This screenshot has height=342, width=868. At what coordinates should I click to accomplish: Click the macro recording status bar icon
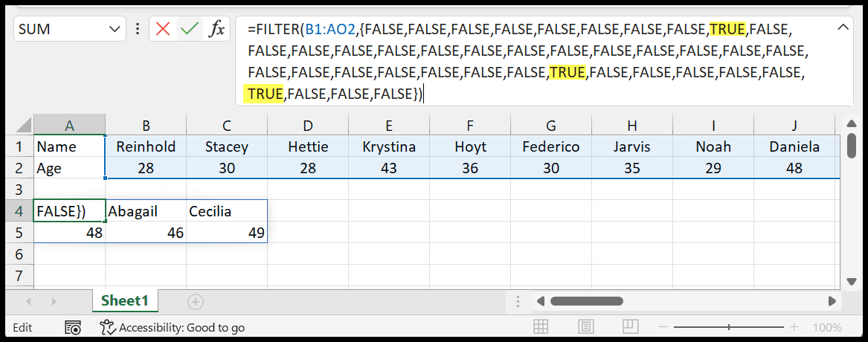tap(73, 328)
